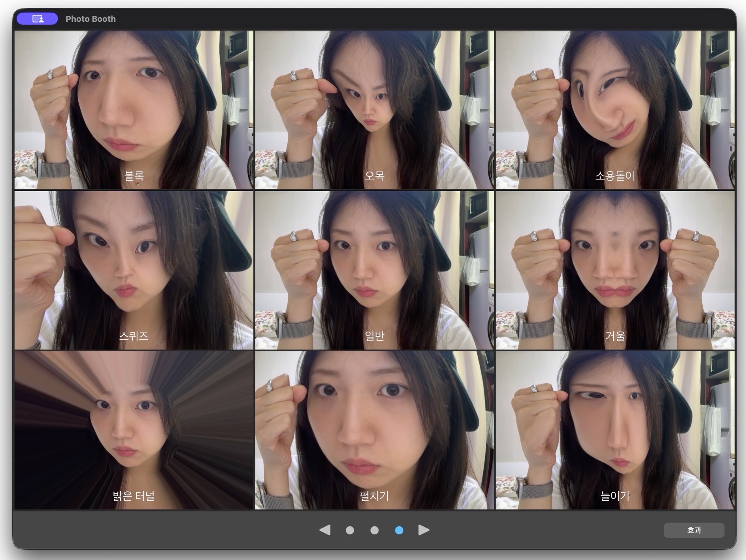Choose the 밝은 터널 light tunnel effect

click(x=134, y=430)
